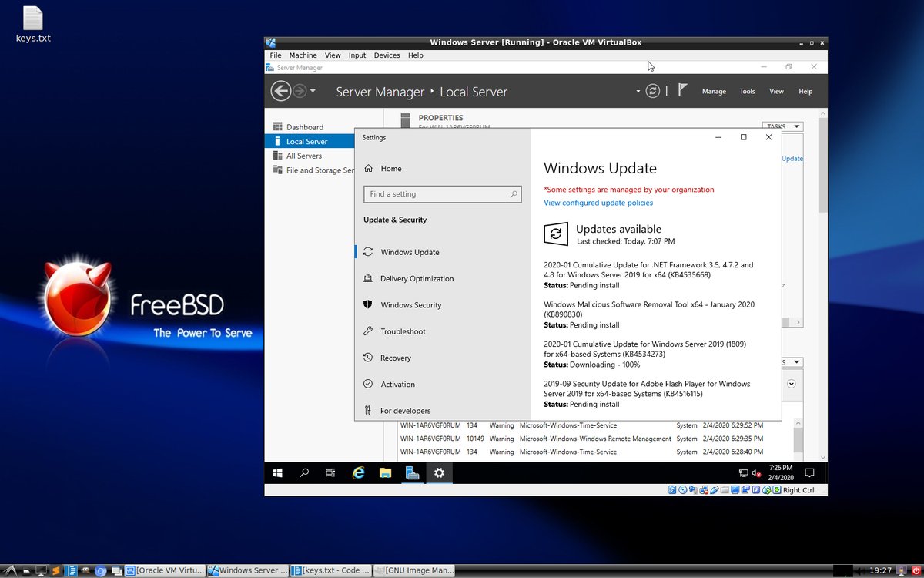Viewport: 924px width, 578px height.
Task: Open the Server Manager View menu
Action: pos(776,91)
